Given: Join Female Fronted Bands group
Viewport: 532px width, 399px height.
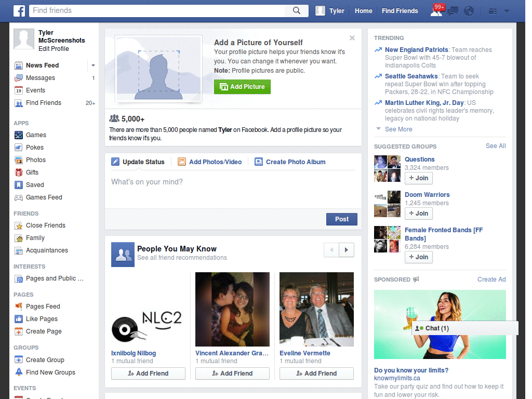Looking at the screenshot, I should 419,257.
